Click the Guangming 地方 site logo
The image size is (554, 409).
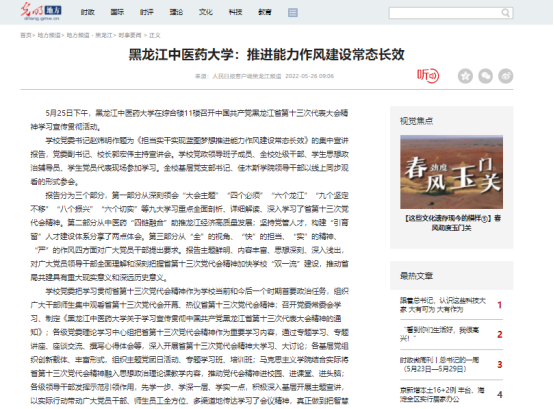click(x=41, y=12)
